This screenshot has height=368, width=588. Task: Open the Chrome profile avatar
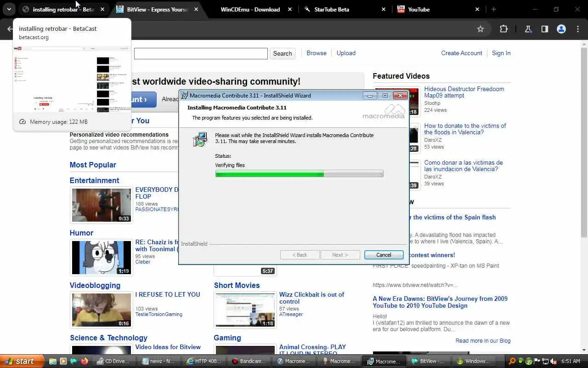561,29
